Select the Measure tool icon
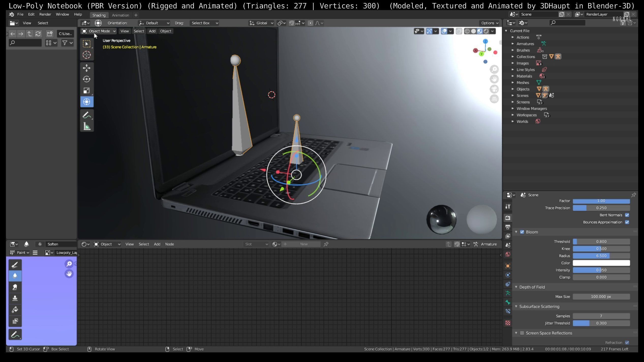This screenshot has height=362, width=644. pos(87,126)
